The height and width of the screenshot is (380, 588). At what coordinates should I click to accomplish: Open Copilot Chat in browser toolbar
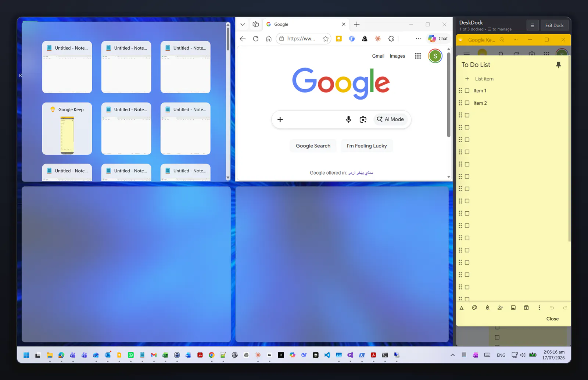click(438, 39)
